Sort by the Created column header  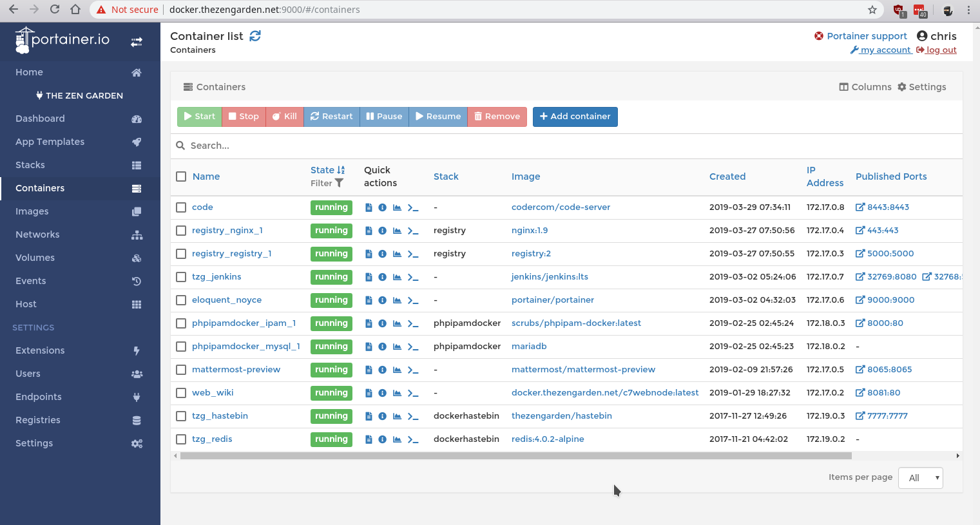pyautogui.click(x=727, y=177)
